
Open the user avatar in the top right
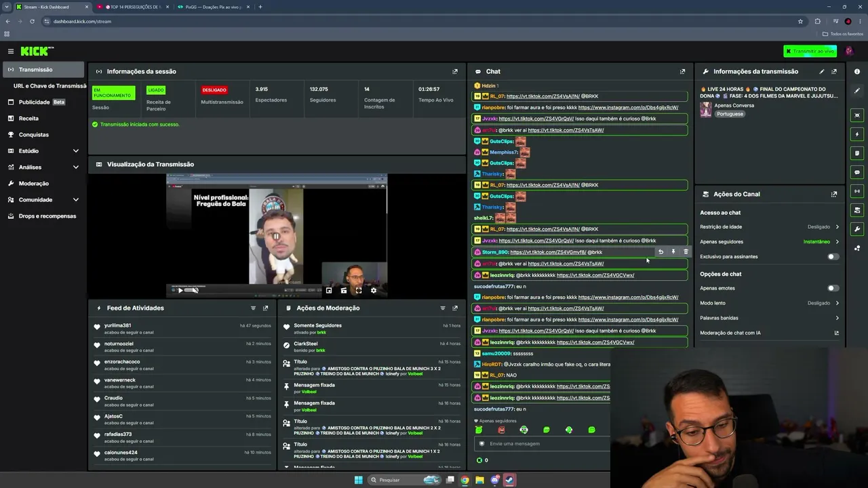click(x=849, y=52)
